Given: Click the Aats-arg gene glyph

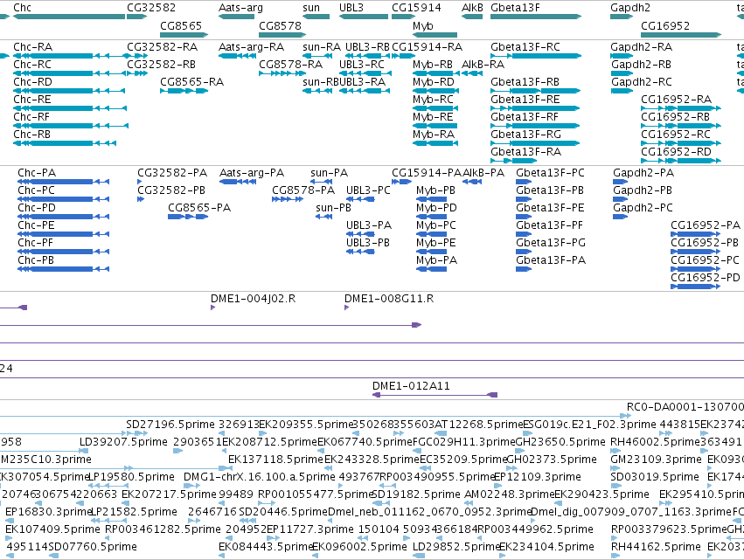Looking at the screenshot, I should point(236,17).
